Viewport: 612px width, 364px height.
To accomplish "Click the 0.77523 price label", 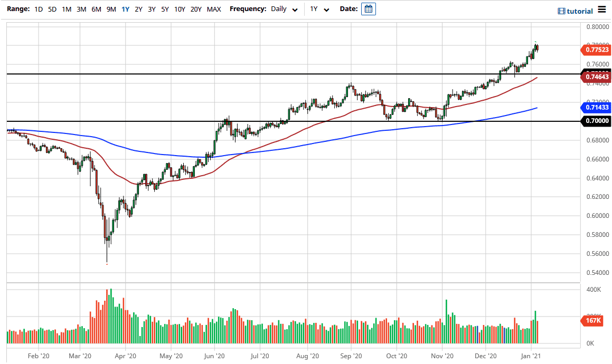I will coord(597,50).
